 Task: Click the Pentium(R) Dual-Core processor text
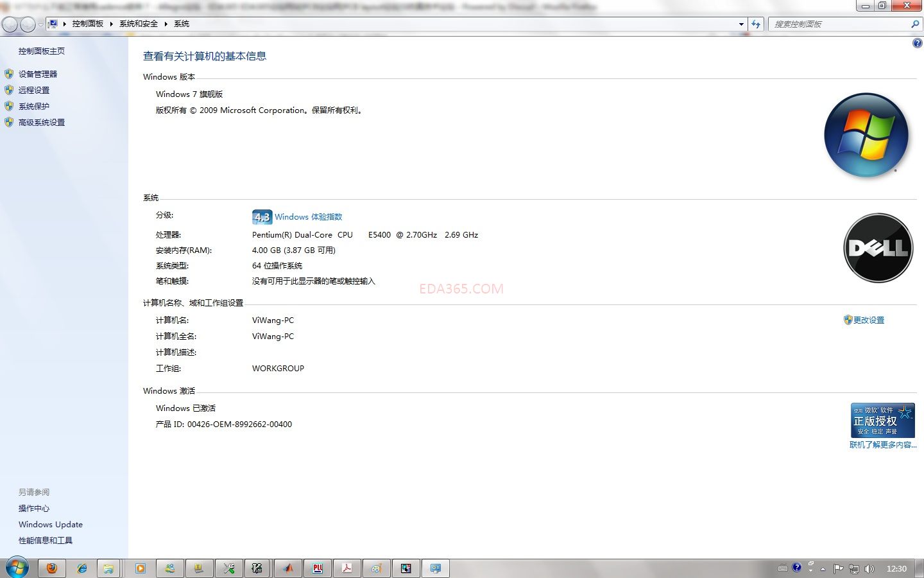(x=365, y=235)
